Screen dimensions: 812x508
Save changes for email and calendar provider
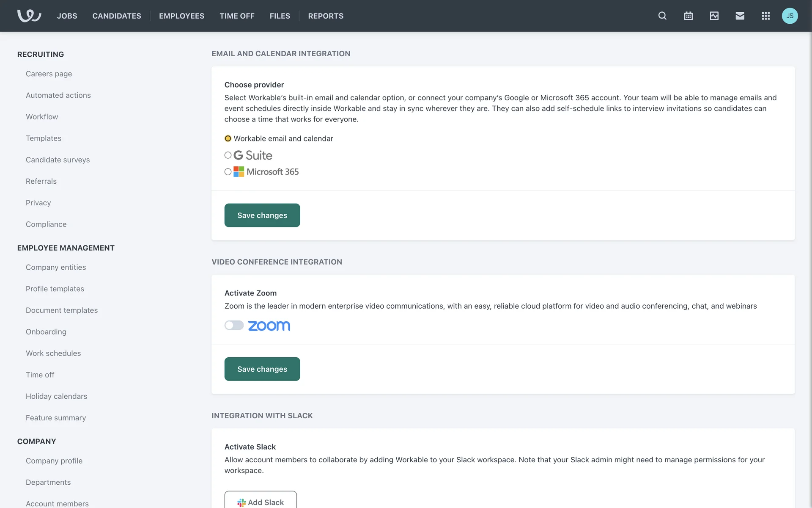(x=262, y=215)
